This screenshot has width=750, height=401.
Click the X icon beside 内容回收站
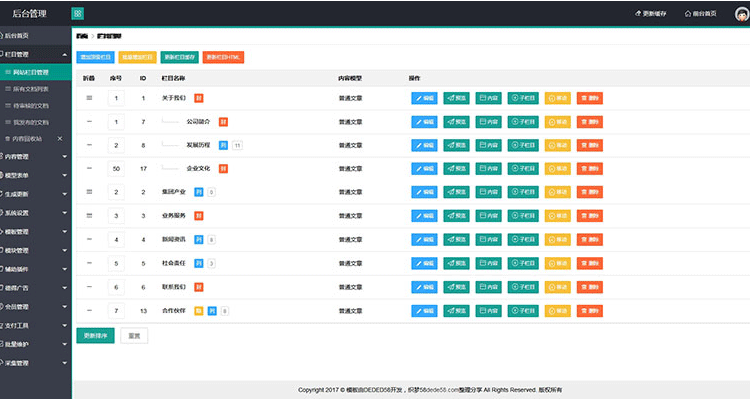(60, 139)
